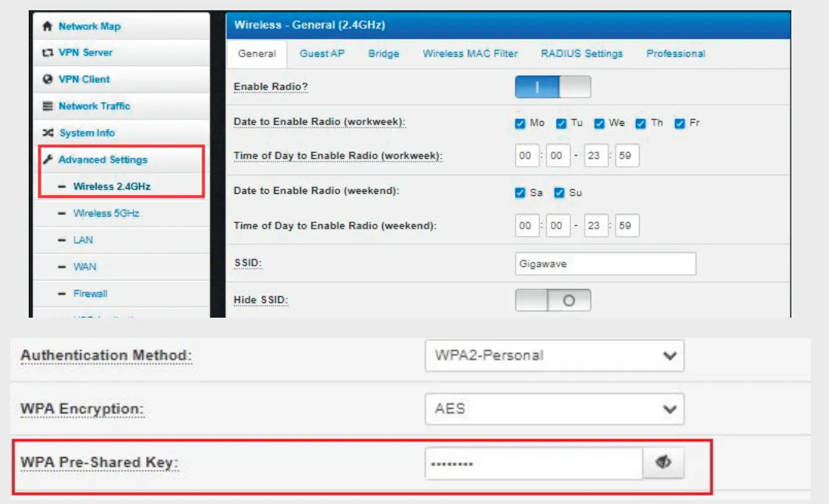
Task: Click the Time of Day to Enable Radio (workweek) label
Action: coord(338,156)
